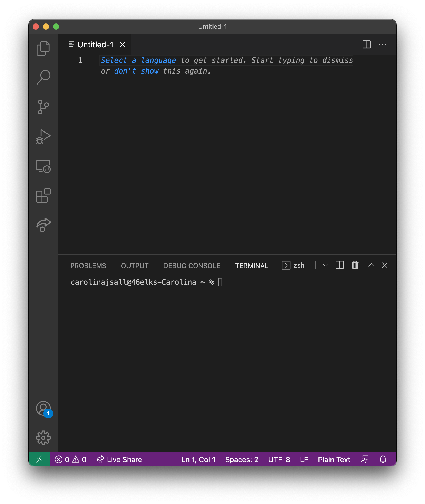The width and height of the screenshot is (425, 504).
Task: Open the Explorer sidebar
Action: (43, 49)
